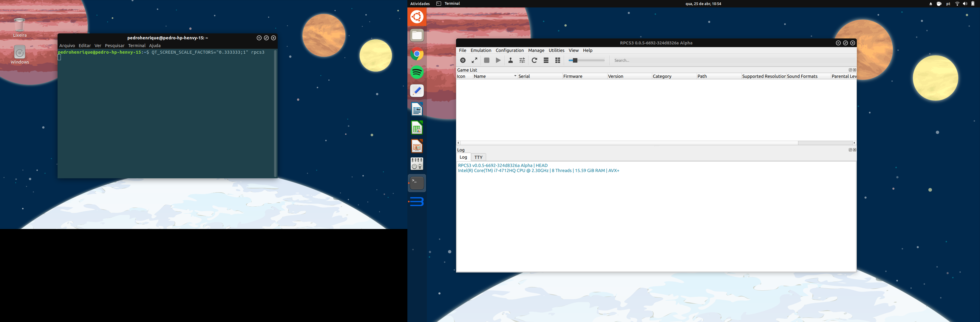Click the Name column sort arrow
Screen dimensions: 980x322
pos(515,76)
